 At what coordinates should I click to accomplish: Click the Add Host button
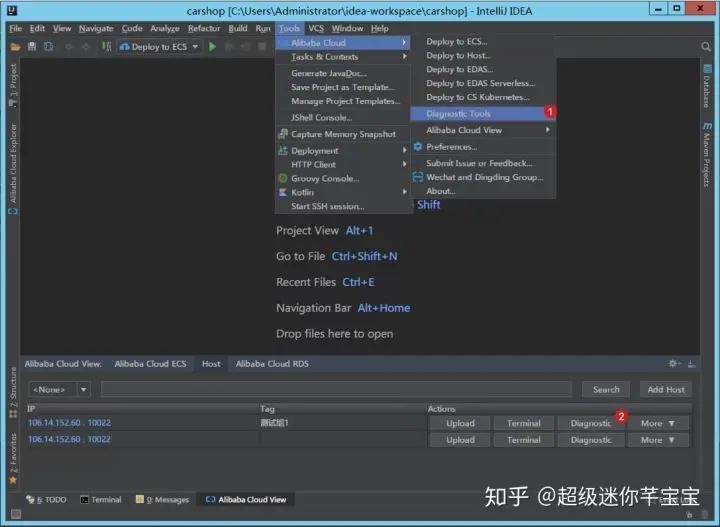pos(666,389)
